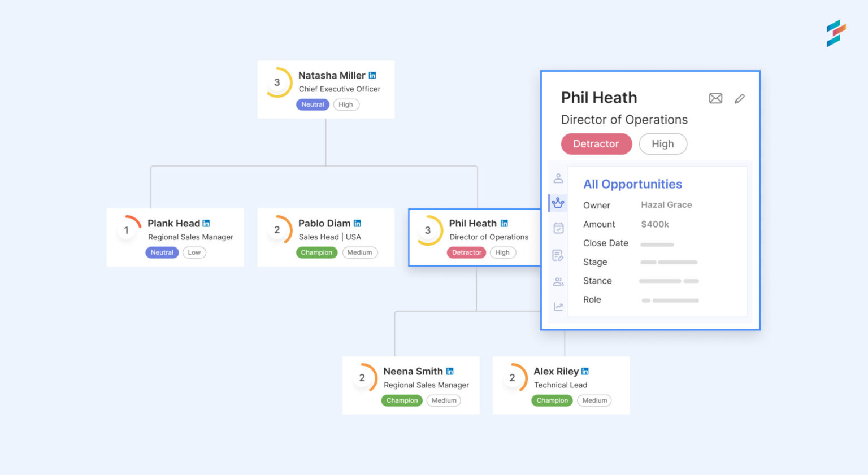Image resolution: width=868 pixels, height=475 pixels.
Task: Select the analytics chart icon in the sidebar
Action: [x=558, y=306]
